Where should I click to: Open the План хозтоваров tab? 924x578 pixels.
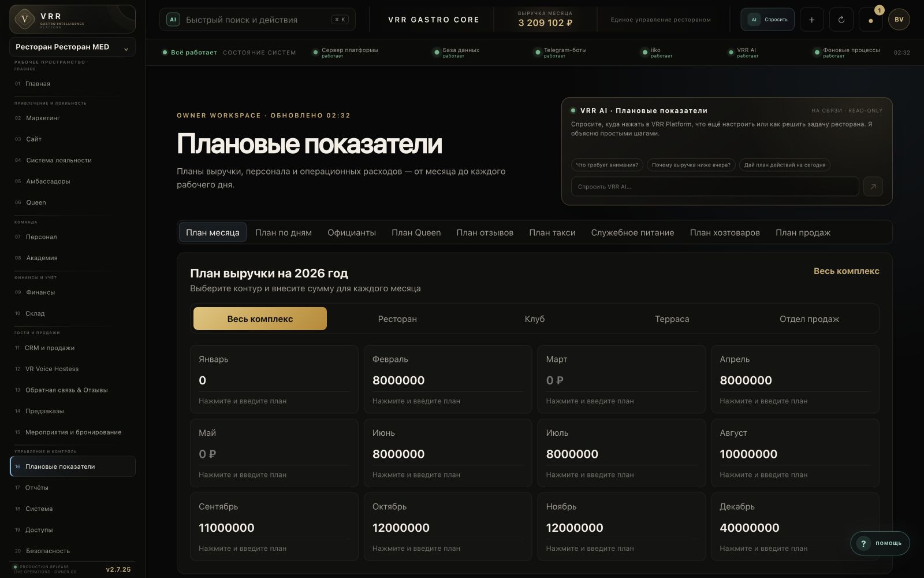coord(725,232)
